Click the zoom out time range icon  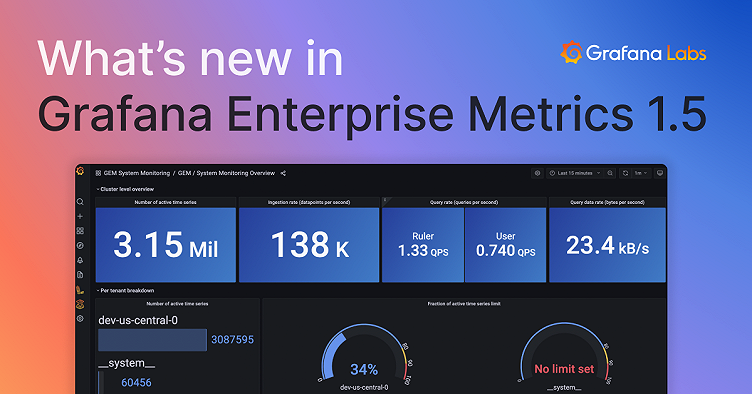tap(610, 173)
